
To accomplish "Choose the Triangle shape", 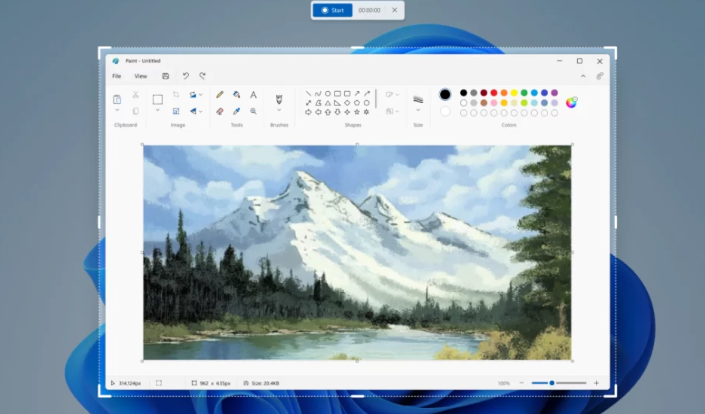I will (x=328, y=103).
